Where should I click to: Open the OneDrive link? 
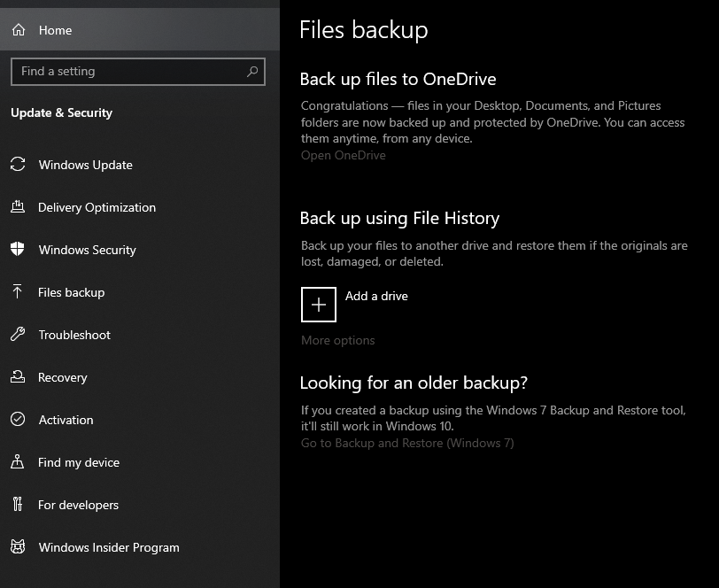click(343, 156)
